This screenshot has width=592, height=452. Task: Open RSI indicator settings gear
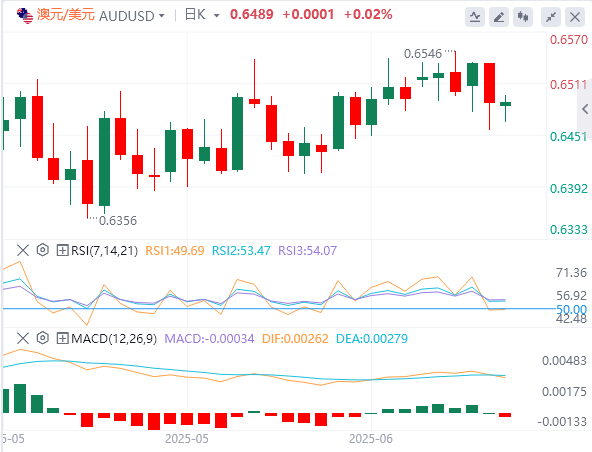pos(43,250)
